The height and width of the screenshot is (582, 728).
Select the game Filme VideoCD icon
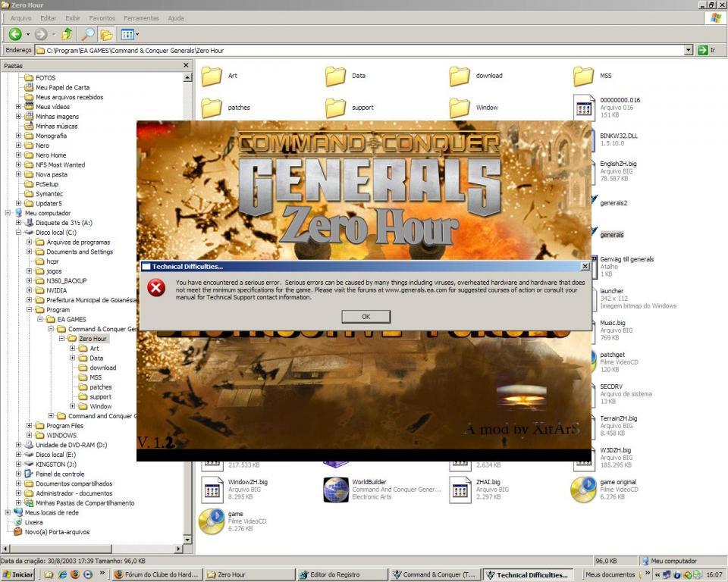pos(212,521)
